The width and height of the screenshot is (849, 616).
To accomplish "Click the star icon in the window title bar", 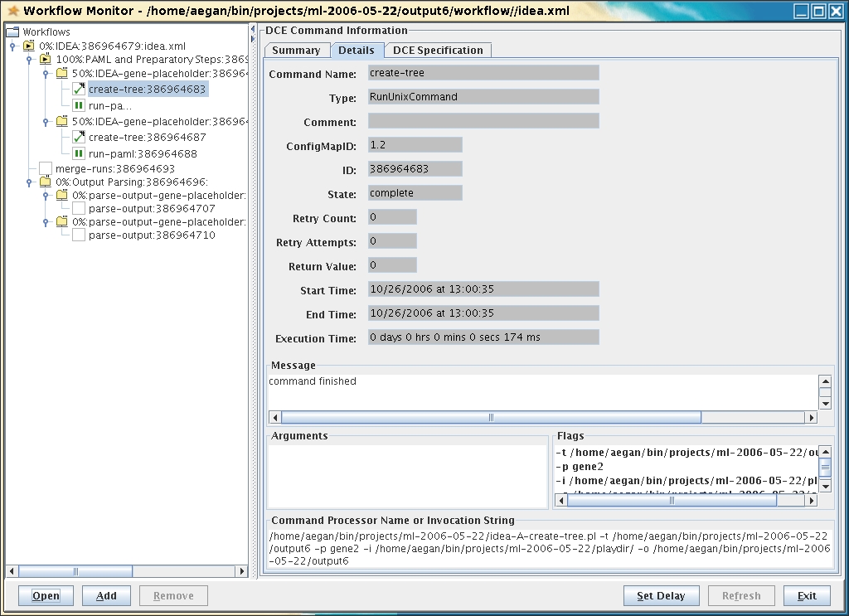I will 13,11.
